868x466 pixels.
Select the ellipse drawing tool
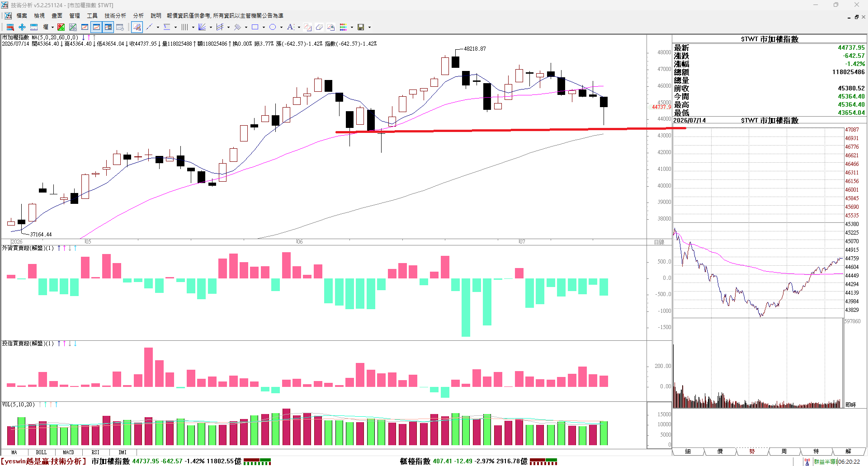[273, 27]
